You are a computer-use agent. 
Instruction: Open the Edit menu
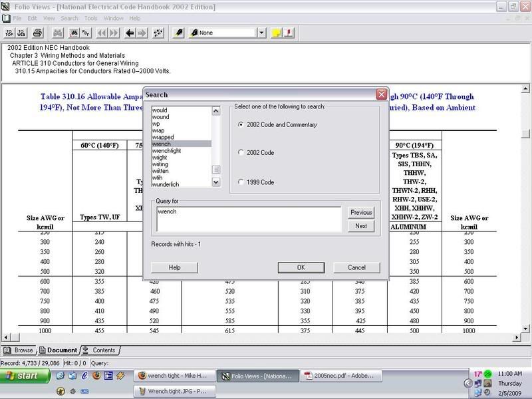pos(32,19)
